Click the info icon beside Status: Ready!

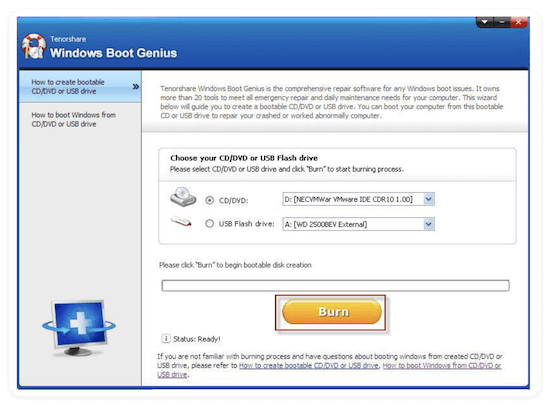(166, 339)
